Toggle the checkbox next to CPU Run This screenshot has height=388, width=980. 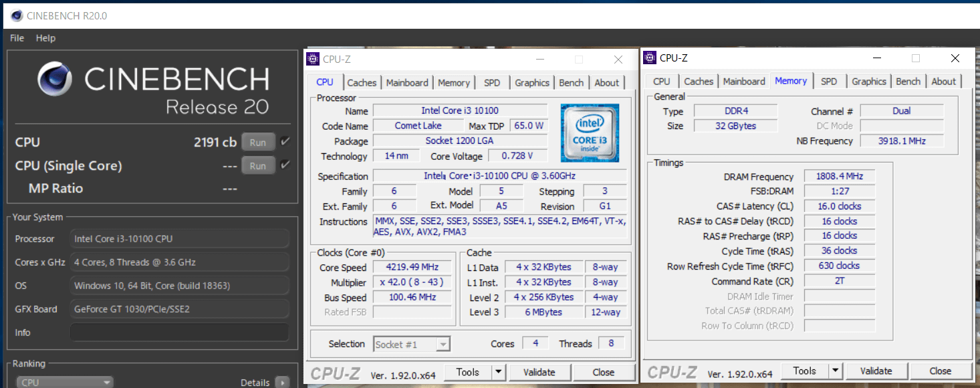click(285, 142)
